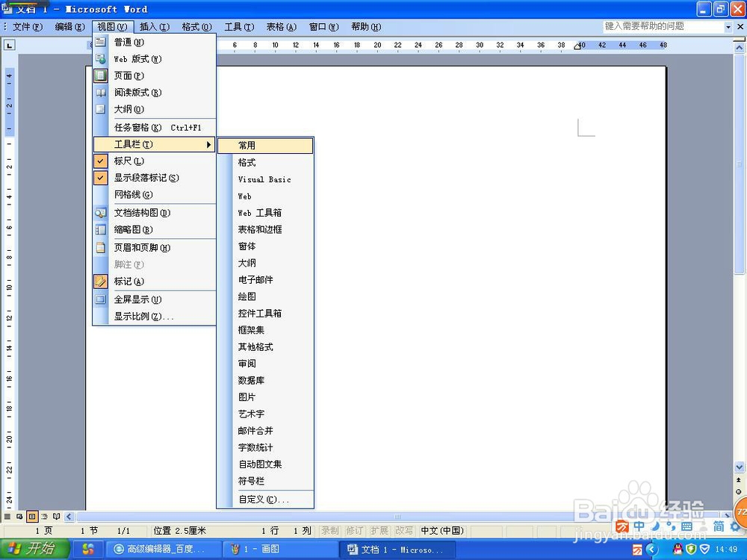
Task: Toggle Gridlines option in View menu
Action: (x=155, y=195)
